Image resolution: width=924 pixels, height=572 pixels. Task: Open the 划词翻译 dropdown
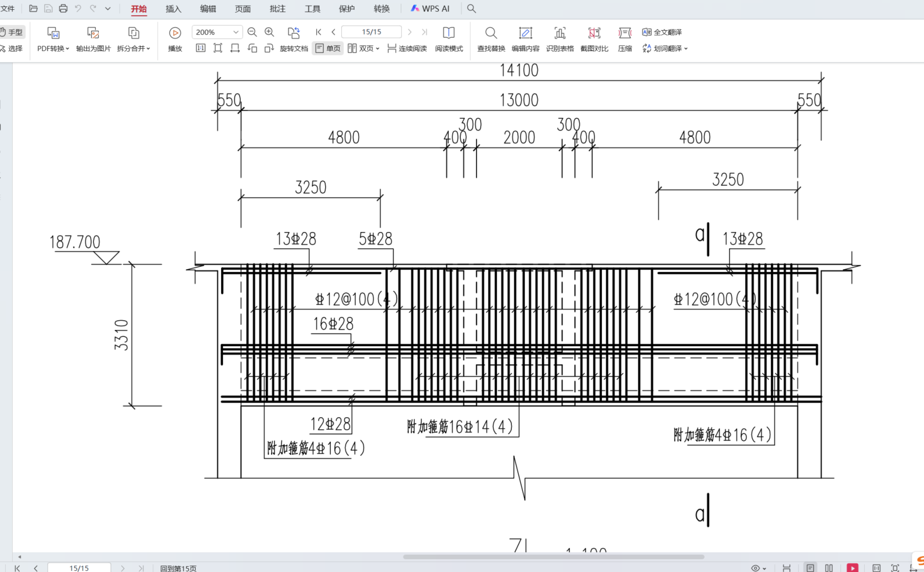[665, 49]
